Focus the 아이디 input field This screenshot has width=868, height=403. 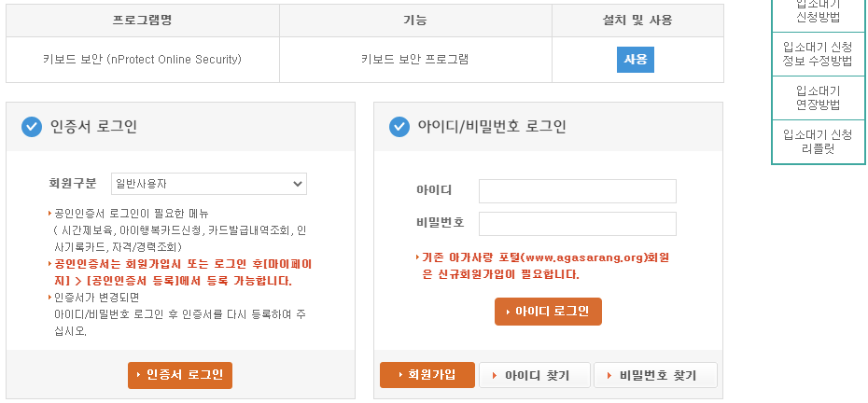(578, 191)
